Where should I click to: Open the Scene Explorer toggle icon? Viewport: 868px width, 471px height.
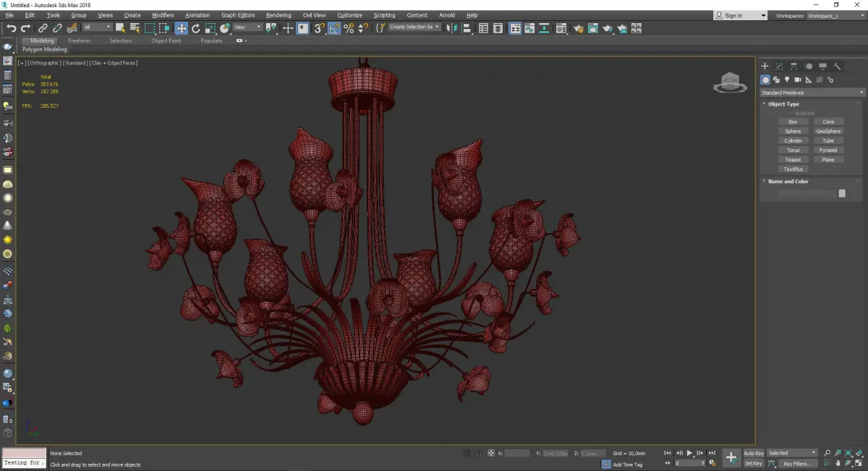[483, 28]
